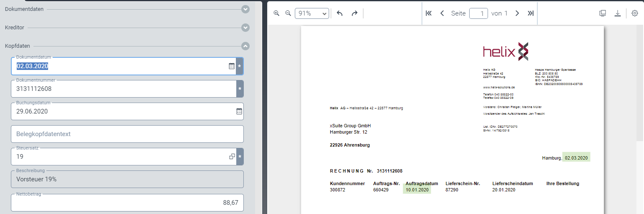
Task: Collapse the Kopfdaten section
Action: pos(245,46)
